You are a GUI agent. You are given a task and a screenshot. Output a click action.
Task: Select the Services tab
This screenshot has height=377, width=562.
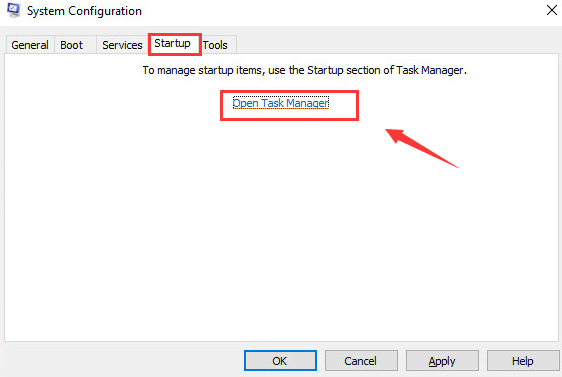click(122, 45)
